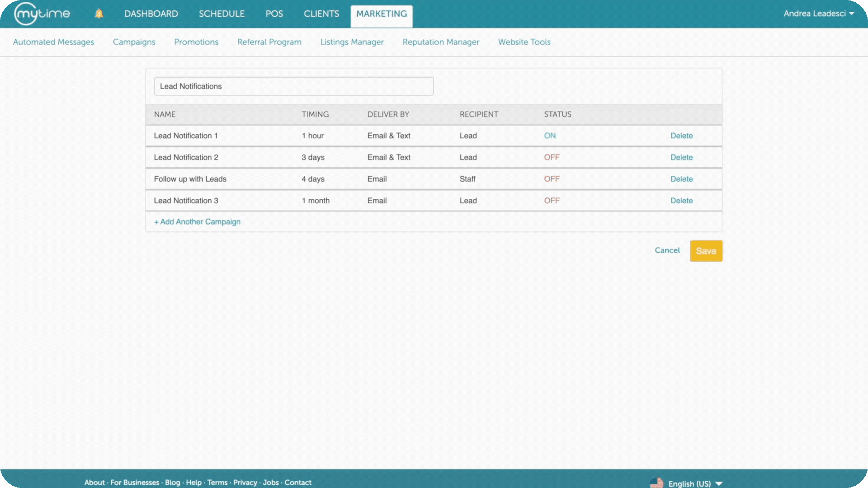Open the Privacy footer link
This screenshot has width=868, height=488.
(x=245, y=483)
